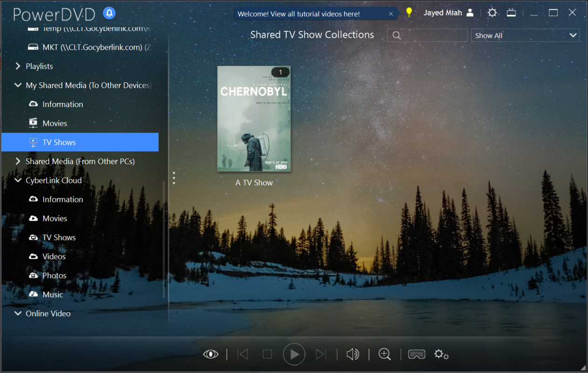588x373 pixels.
Task: Open the VR headset mode
Action: (x=416, y=354)
